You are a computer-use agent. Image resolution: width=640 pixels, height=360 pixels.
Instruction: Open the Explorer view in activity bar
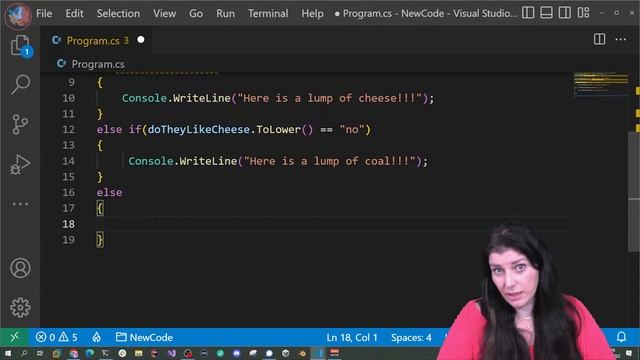click(20, 45)
